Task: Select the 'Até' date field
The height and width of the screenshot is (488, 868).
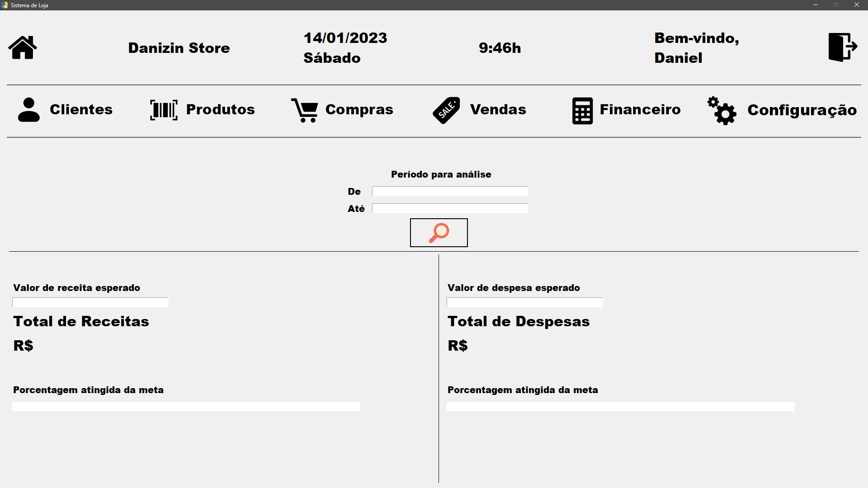Action: point(449,208)
